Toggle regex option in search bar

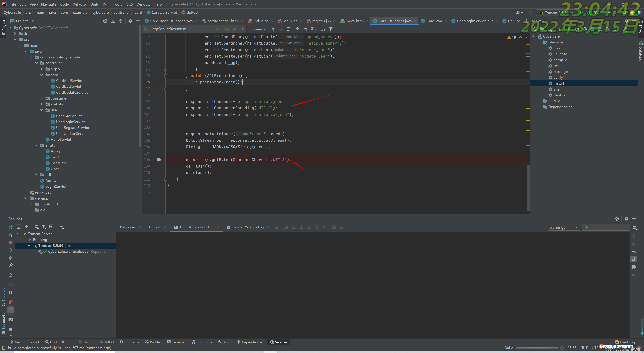(242, 29)
